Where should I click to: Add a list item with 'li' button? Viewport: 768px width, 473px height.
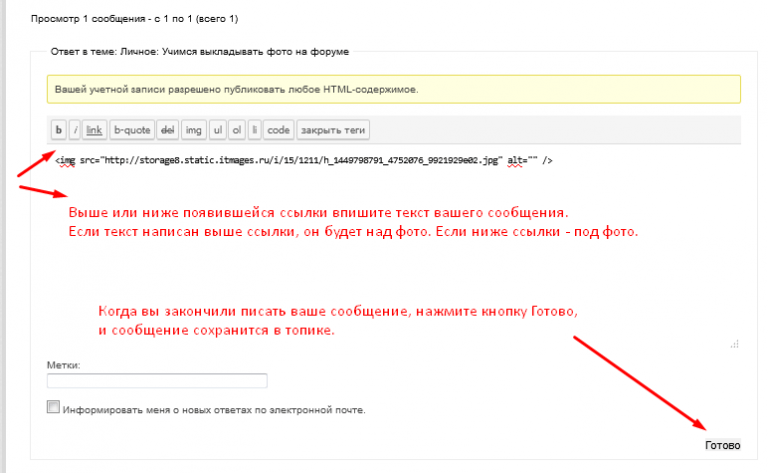pyautogui.click(x=255, y=130)
